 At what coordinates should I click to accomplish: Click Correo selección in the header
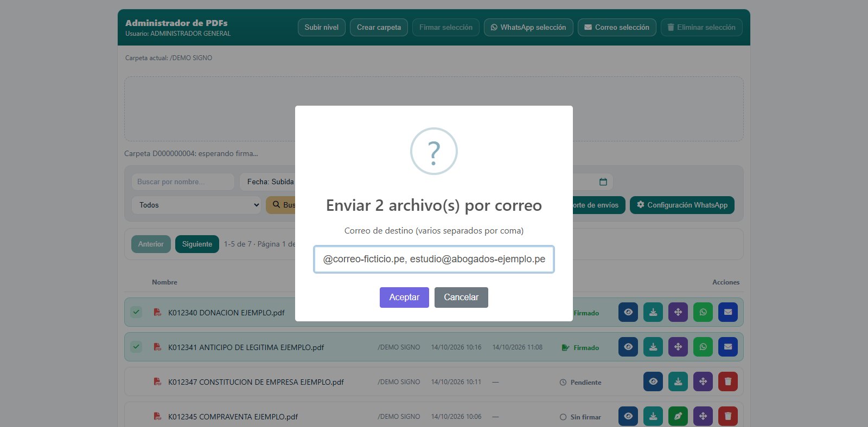[x=617, y=27]
